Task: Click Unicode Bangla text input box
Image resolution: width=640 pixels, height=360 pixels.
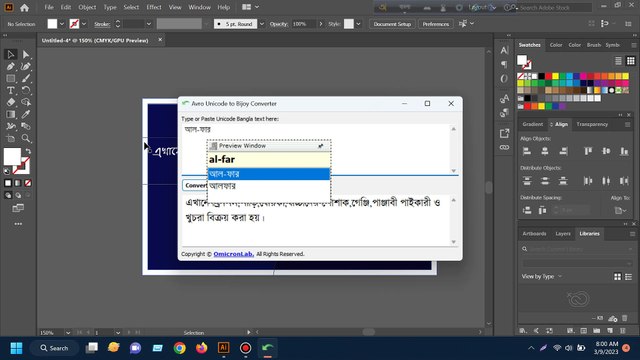Action: tap(316, 149)
